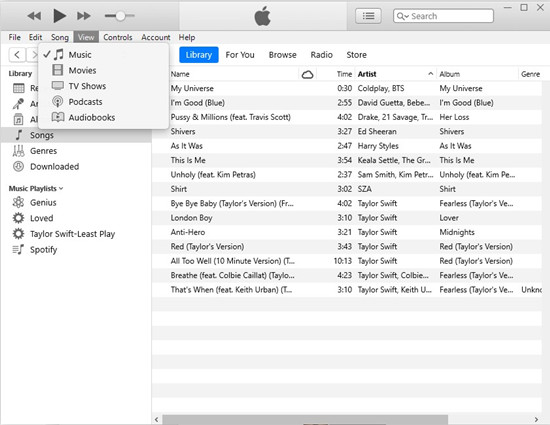Go back with the left arrow button
The width and height of the screenshot is (550, 425).
click(17, 55)
